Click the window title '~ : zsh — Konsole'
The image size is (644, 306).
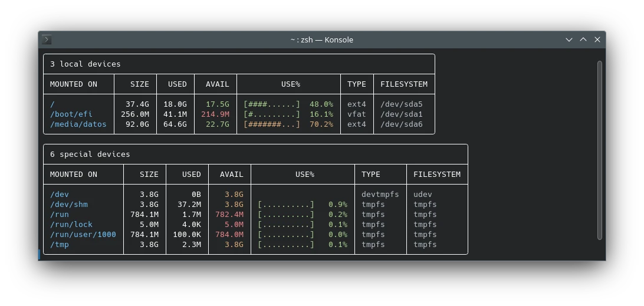[321, 40]
